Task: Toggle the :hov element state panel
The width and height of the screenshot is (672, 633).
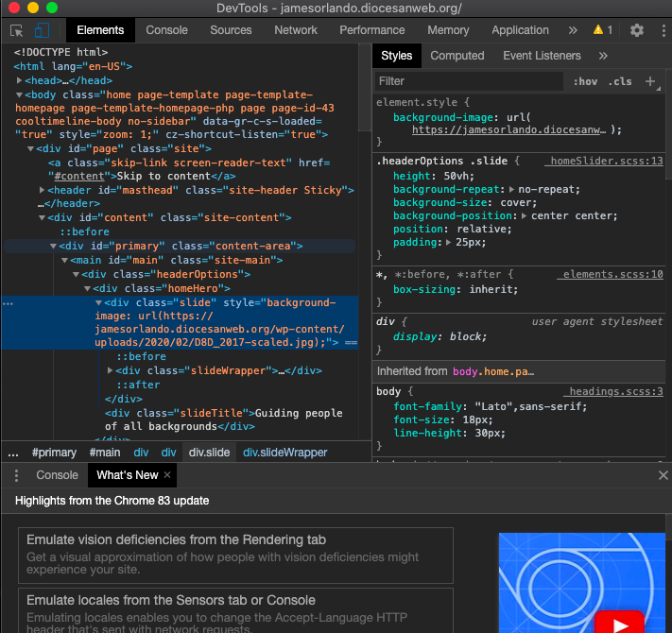Action: pos(585,81)
